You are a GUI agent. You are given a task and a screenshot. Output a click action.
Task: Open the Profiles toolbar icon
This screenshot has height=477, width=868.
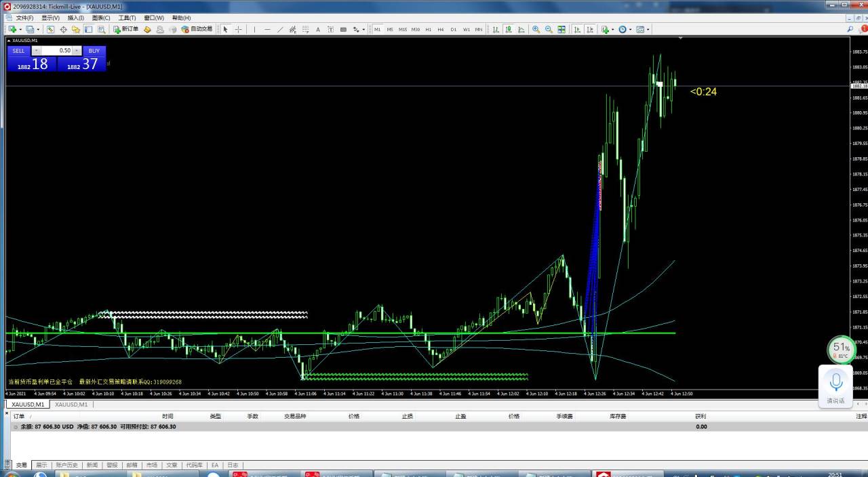click(30, 29)
